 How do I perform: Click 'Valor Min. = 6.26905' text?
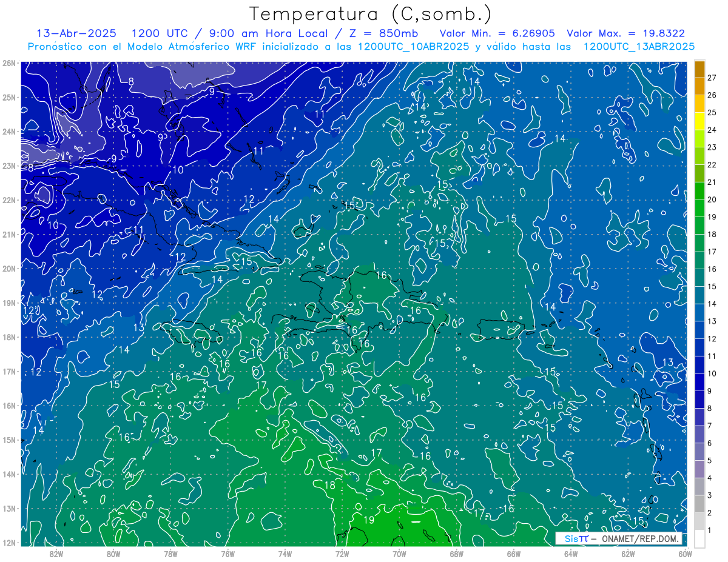(x=496, y=34)
